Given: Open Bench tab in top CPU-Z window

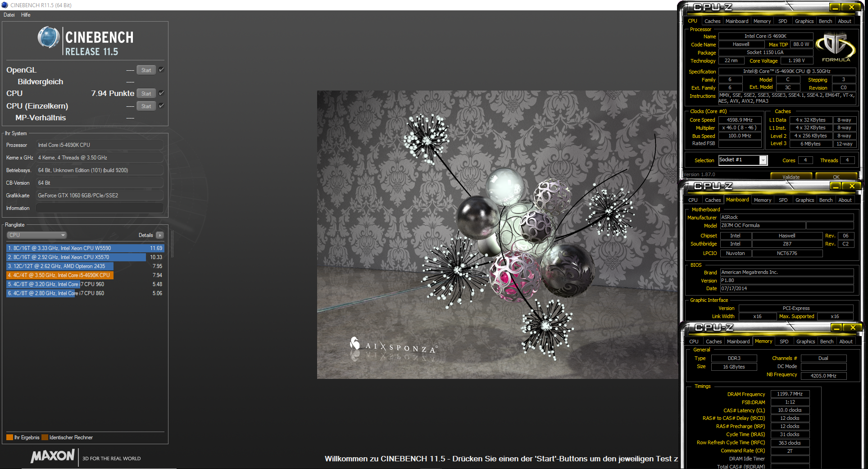Looking at the screenshot, I should (825, 21).
